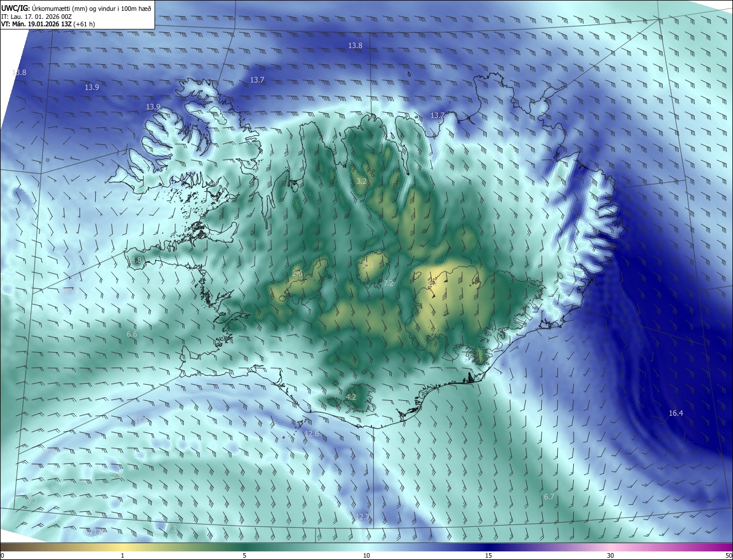Click the 5 tick label on the color scale
This screenshot has height=560, width=733.
pos(245,555)
